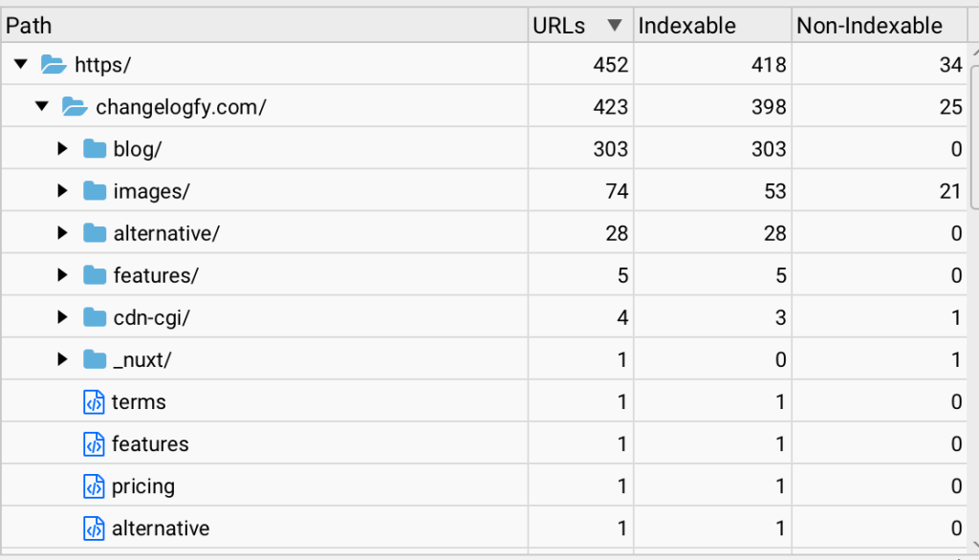Viewport: 979px width, 560px height.
Task: Click the images/ folder icon
Action: [x=95, y=191]
